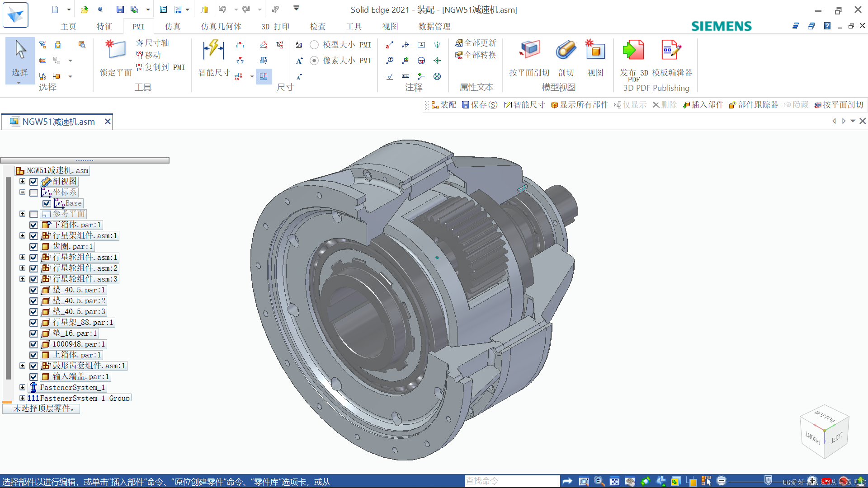The width and height of the screenshot is (868, 488).
Task: Expand the FastenerSystem_1 node
Action: point(22,387)
